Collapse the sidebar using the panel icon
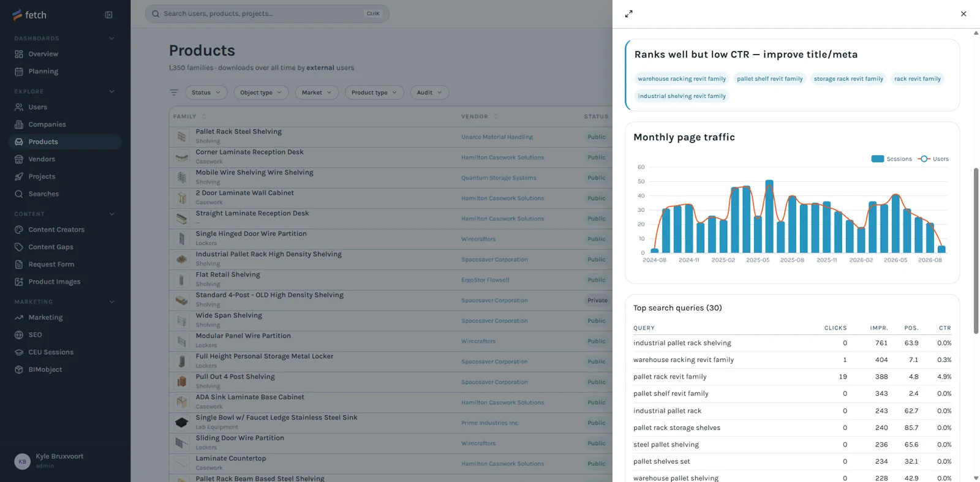 tap(108, 15)
